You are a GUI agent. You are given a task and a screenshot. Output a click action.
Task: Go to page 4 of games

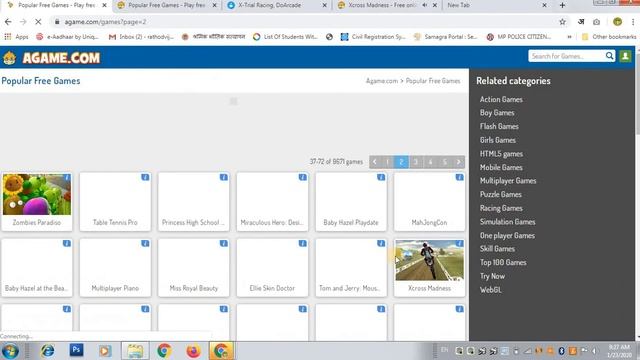click(430, 162)
